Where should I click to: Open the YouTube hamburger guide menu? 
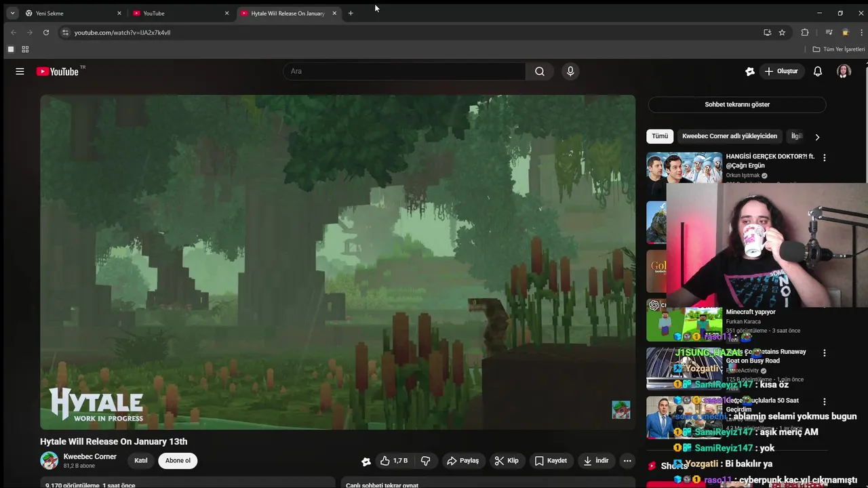tap(20, 71)
